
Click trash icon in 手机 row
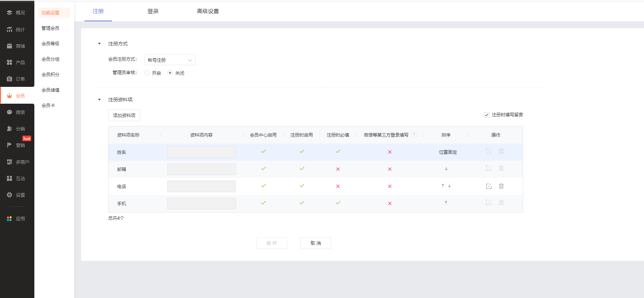tap(501, 203)
